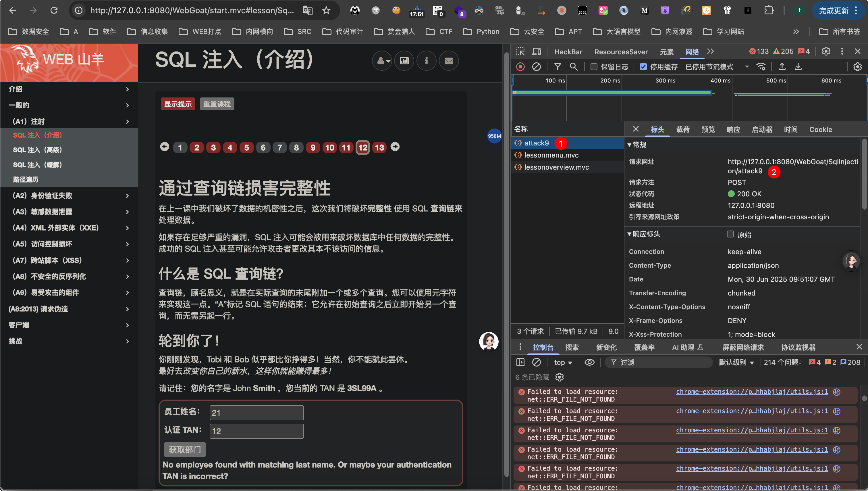
Task: Clear the console icon
Action: click(x=536, y=362)
